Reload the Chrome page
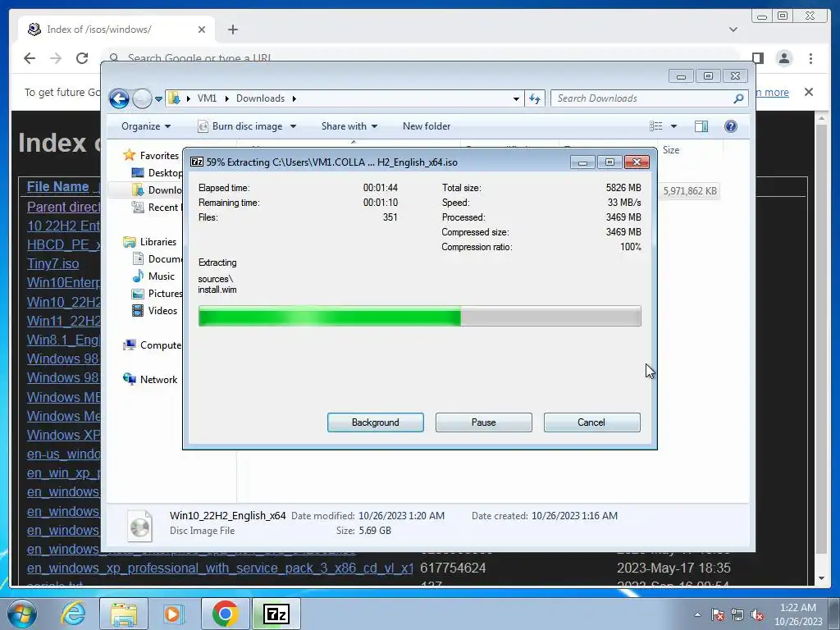 [81, 58]
